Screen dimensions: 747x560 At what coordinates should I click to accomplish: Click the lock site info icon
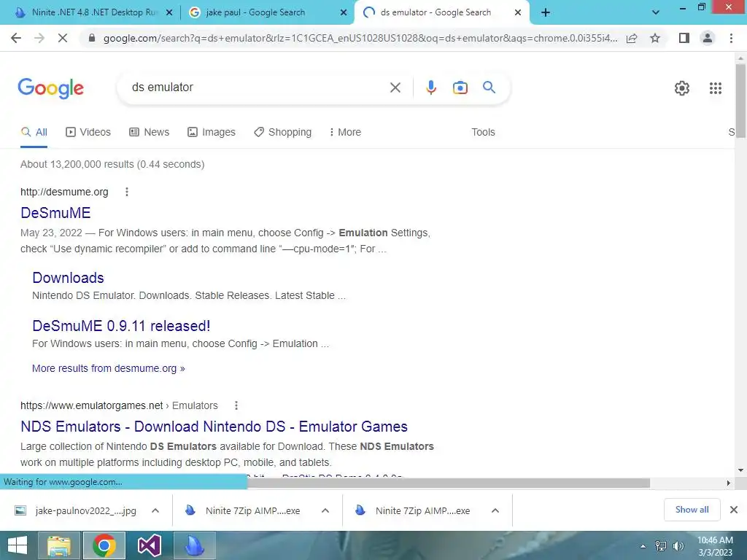coord(92,38)
